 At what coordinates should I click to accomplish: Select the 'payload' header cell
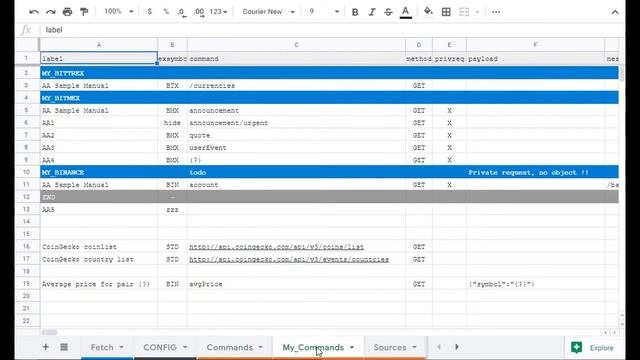point(536,59)
